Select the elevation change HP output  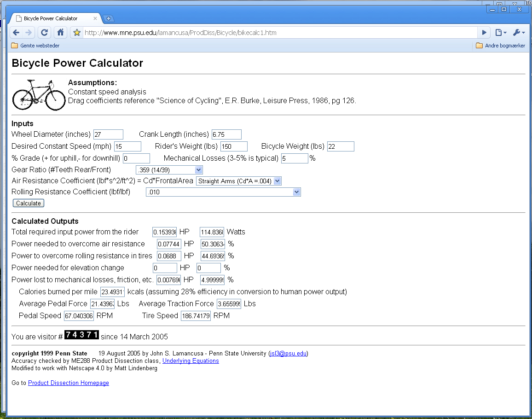165,268
